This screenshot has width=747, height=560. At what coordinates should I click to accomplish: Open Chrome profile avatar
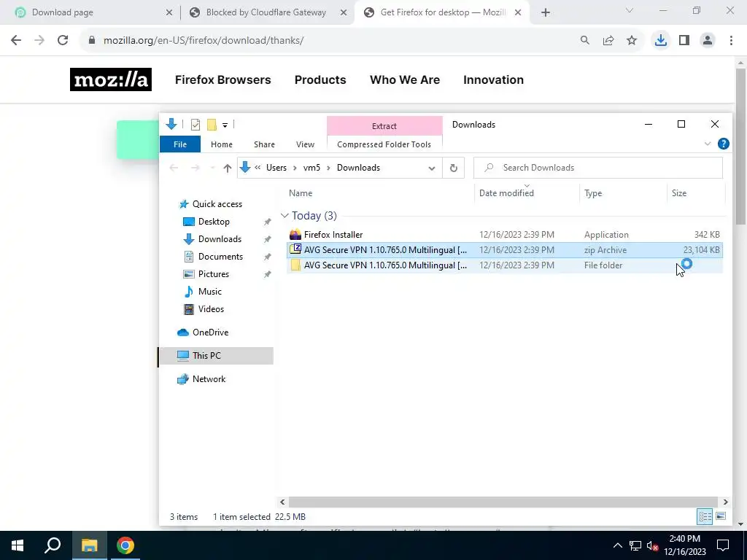click(x=708, y=41)
